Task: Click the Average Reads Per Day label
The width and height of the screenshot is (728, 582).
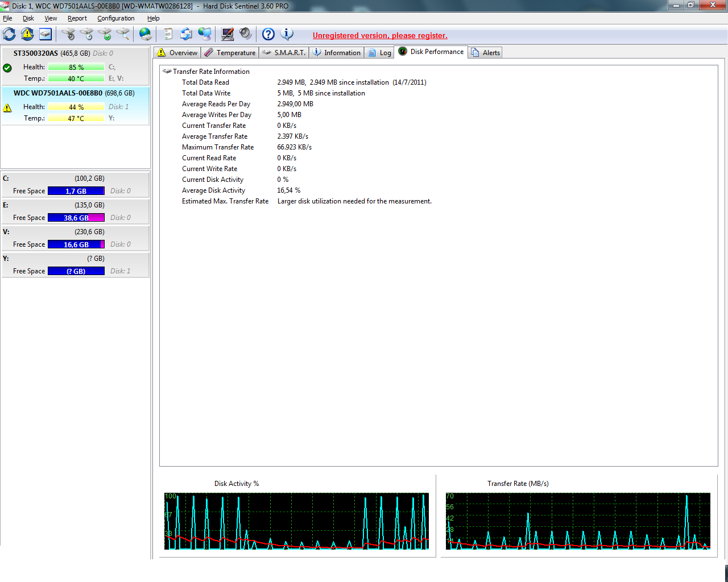Action: [216, 104]
